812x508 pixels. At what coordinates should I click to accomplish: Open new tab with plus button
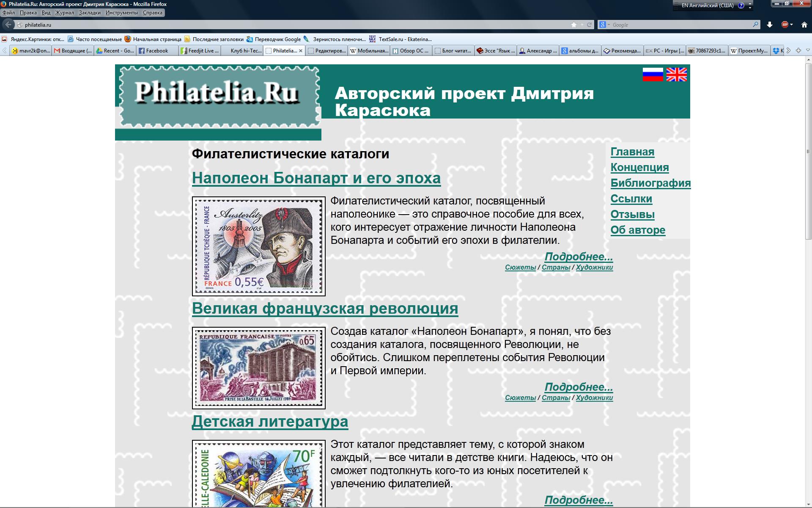pyautogui.click(x=798, y=50)
